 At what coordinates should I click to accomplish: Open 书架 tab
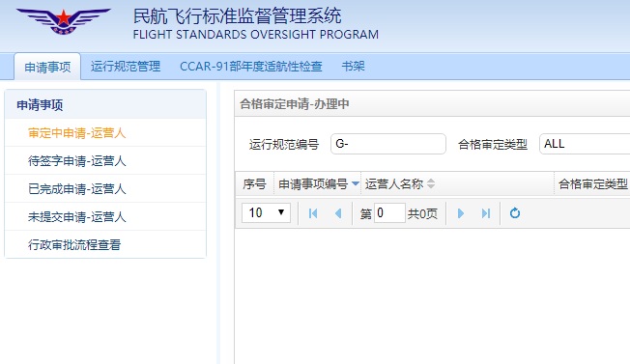tap(354, 67)
